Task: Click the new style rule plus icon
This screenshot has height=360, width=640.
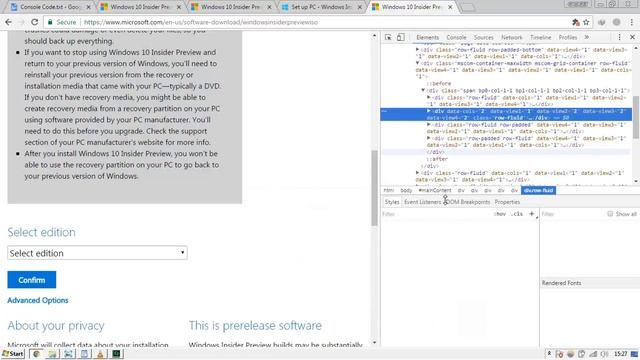Action: point(531,213)
